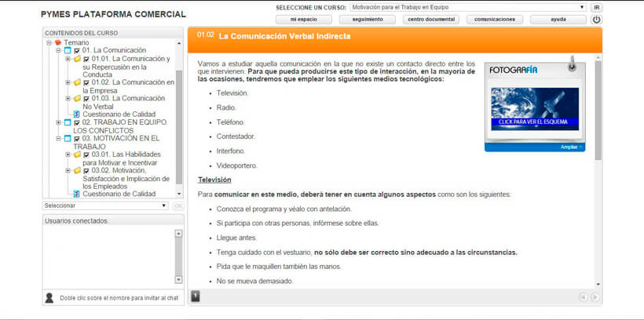The width and height of the screenshot is (644, 320).
Task: Expand the 02. TRABAJO EN EQUIPO node
Action: tap(58, 122)
